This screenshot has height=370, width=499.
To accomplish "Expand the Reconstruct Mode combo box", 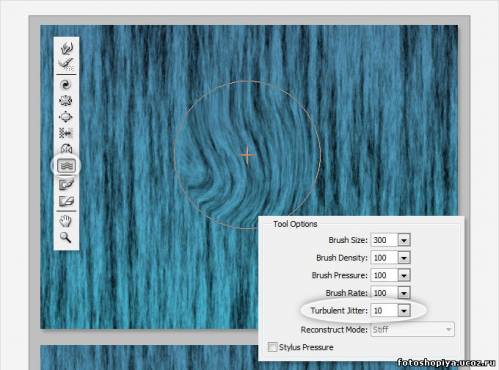I will [412, 330].
